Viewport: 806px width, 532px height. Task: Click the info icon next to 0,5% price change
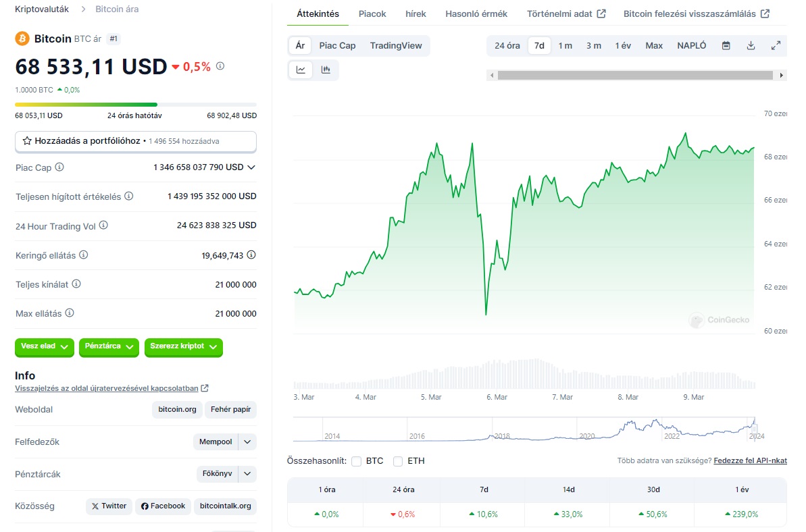coord(220,65)
